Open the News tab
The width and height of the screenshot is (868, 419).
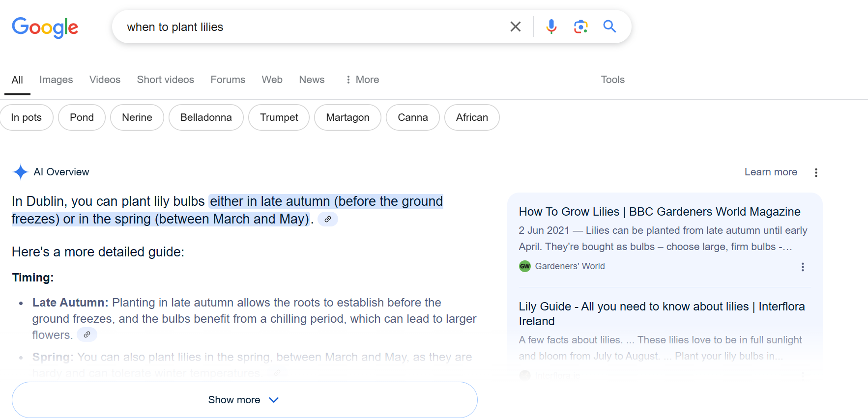click(x=312, y=80)
